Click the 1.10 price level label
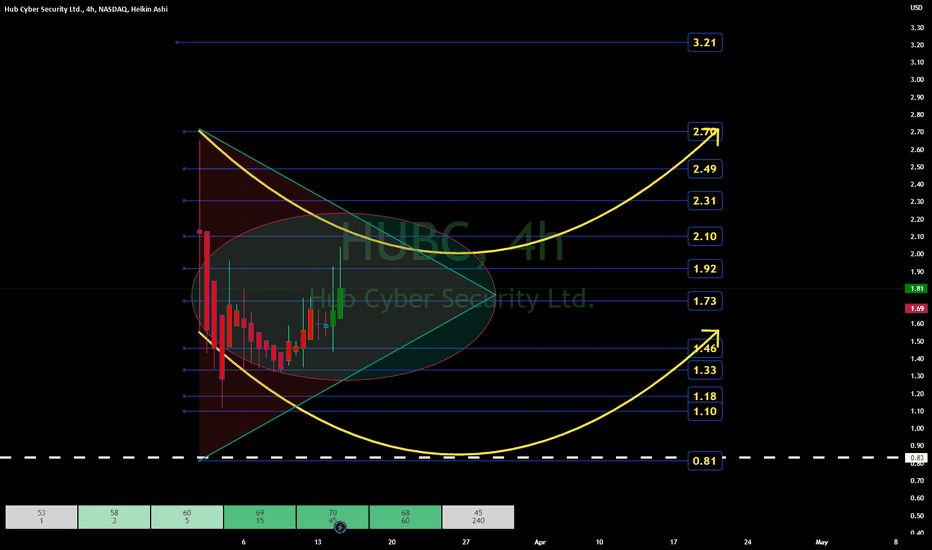Viewport: 932px width, 550px height. coord(705,411)
